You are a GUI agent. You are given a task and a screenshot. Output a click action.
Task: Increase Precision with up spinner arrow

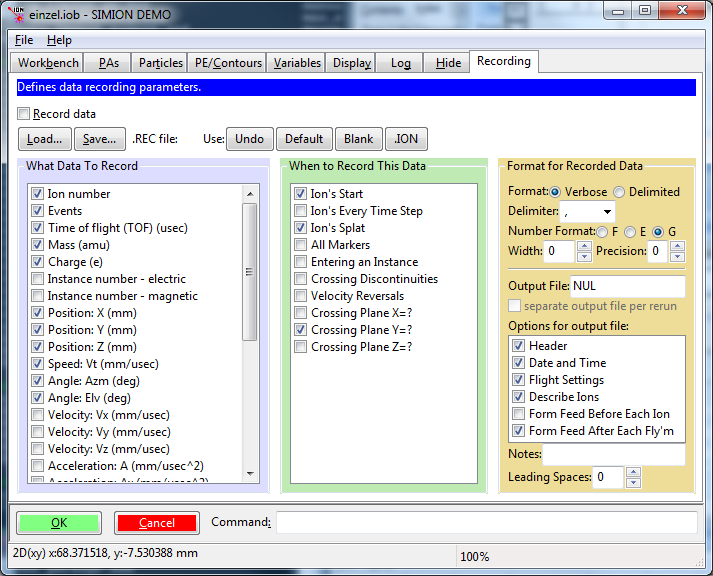pyautogui.click(x=677, y=246)
